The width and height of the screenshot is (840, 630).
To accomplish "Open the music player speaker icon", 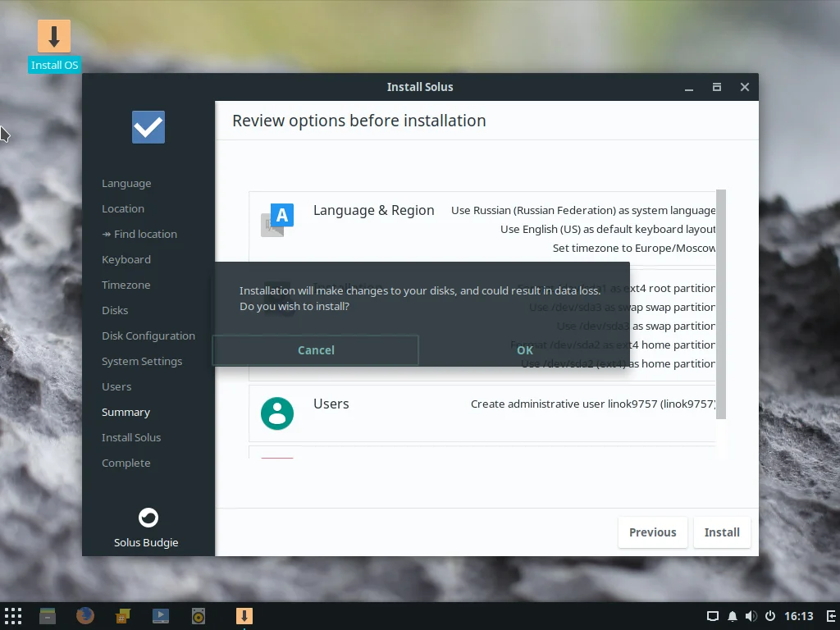I will click(x=198, y=616).
